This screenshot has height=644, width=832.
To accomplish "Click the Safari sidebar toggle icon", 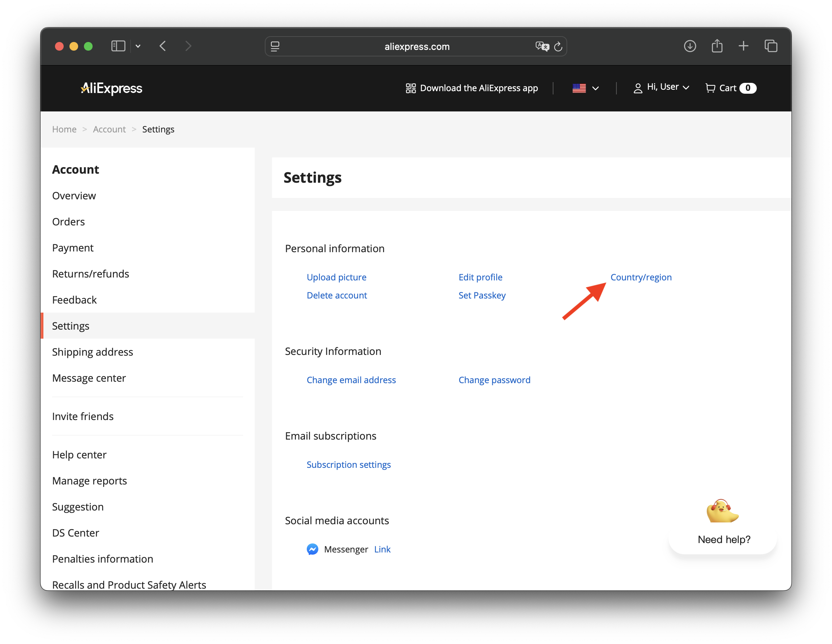I will pyautogui.click(x=118, y=46).
